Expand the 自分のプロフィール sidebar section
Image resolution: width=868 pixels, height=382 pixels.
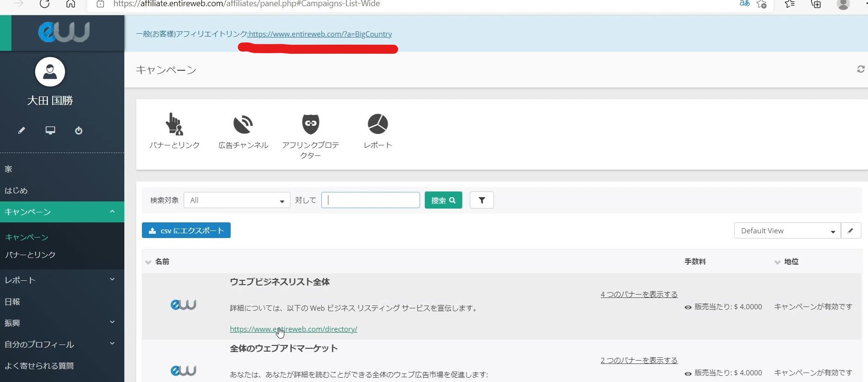tap(112, 344)
